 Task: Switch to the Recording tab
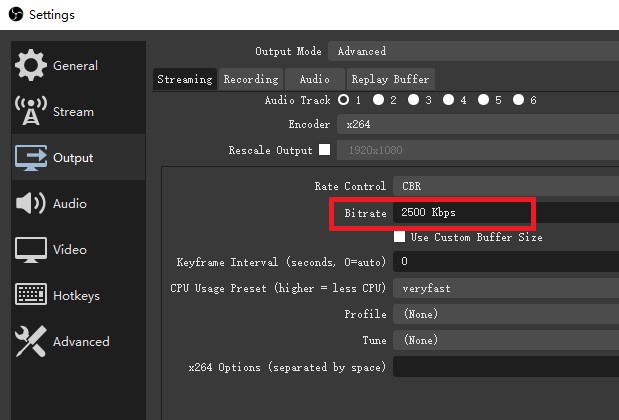pos(251,79)
